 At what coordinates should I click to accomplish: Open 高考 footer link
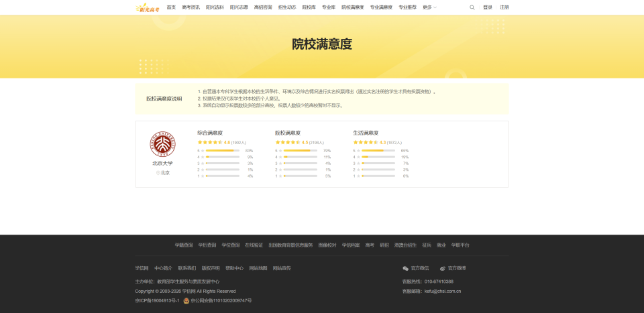coord(370,245)
